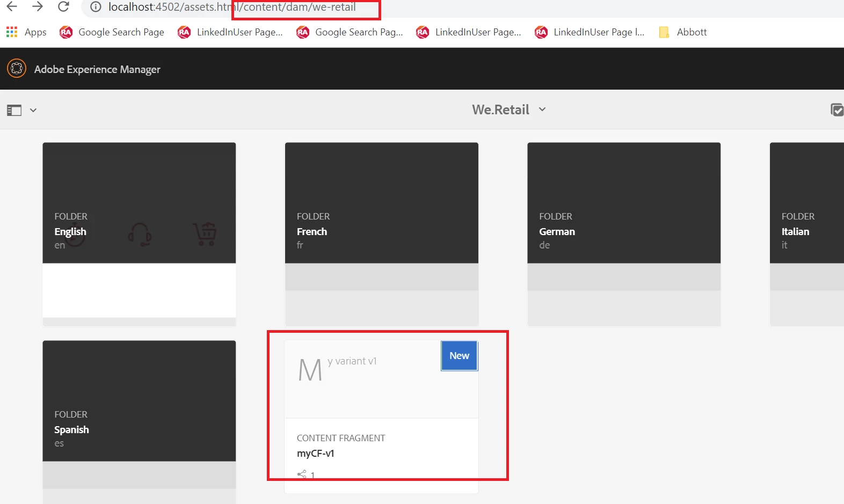Open the first Google Search Page bookmark
This screenshot has height=504, width=844.
coord(112,32)
